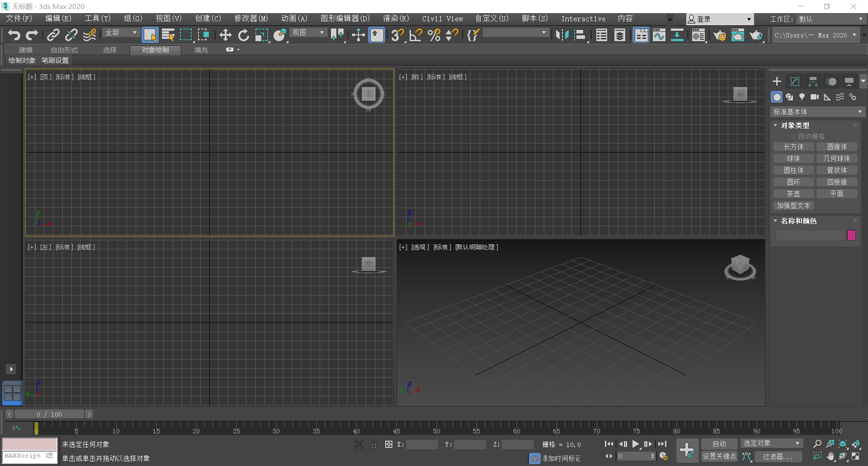The width and height of the screenshot is (868, 466).
Task: Open the Modify panel tab
Action: [x=795, y=81]
